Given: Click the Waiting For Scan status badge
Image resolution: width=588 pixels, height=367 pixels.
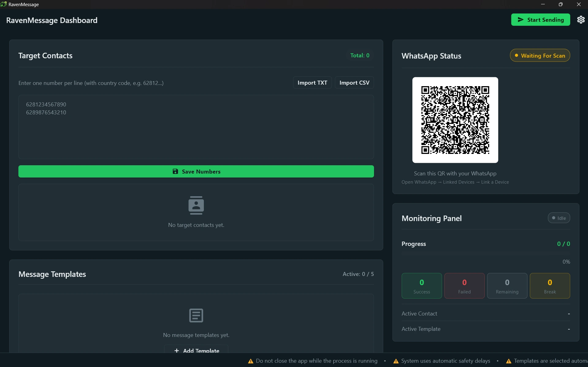Looking at the screenshot, I should pos(540,55).
